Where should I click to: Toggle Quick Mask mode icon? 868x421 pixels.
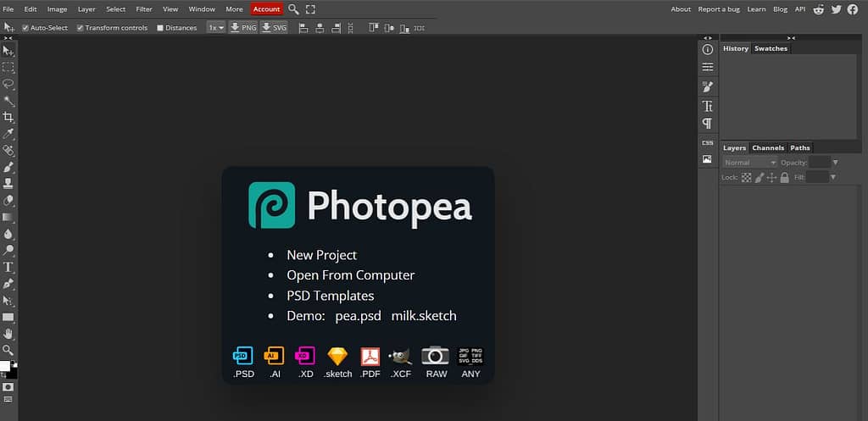click(8, 387)
